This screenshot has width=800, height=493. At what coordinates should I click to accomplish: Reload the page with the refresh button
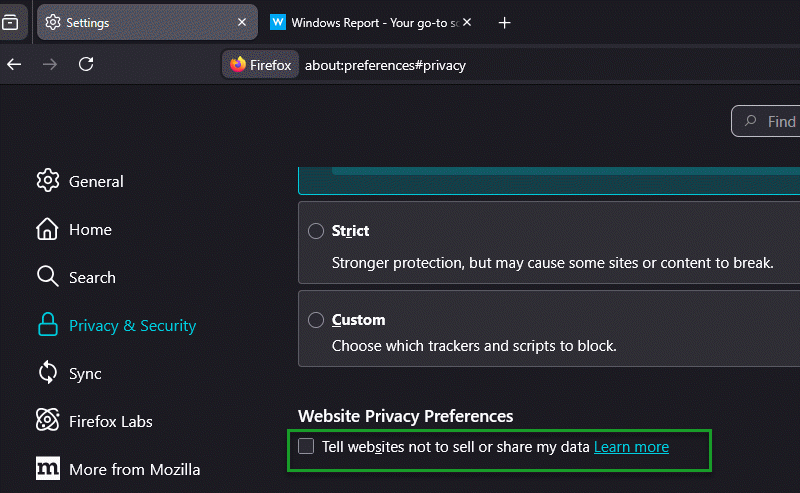(x=86, y=65)
